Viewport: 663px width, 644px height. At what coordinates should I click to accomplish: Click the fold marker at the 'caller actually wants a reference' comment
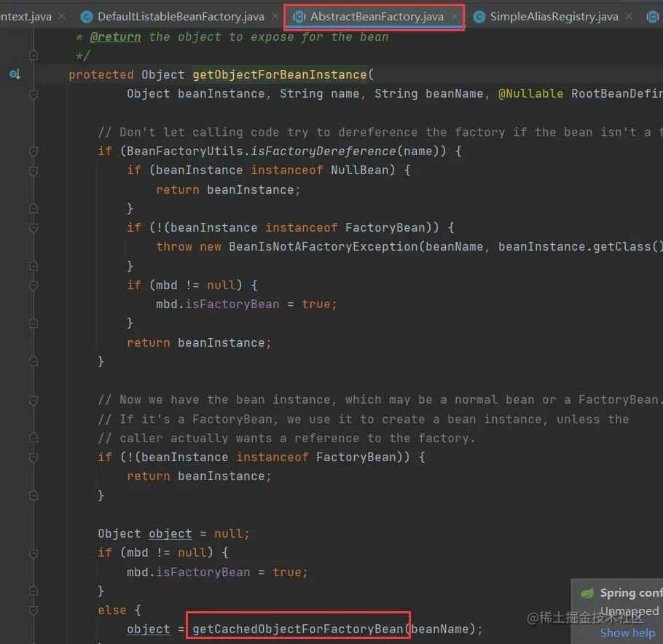(34, 438)
